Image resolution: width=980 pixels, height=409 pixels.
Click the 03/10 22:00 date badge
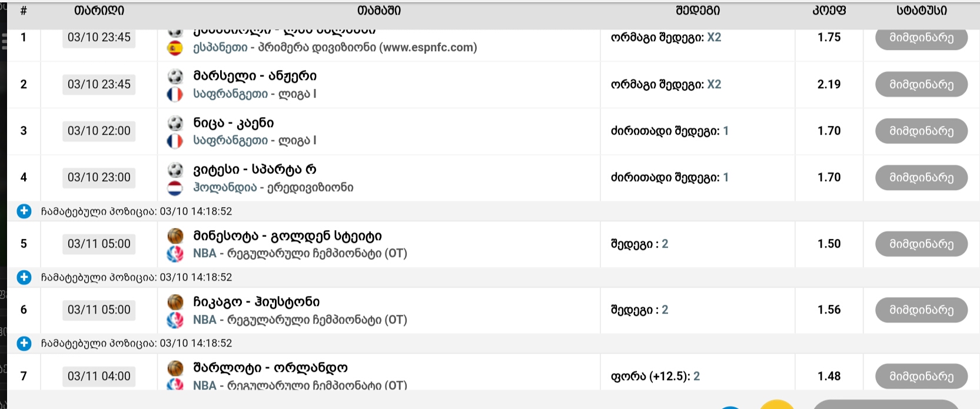99,131
